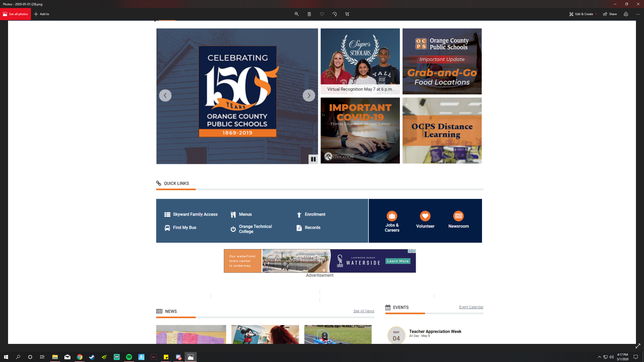Image resolution: width=644 pixels, height=362 pixels.
Task: Click the volume speaker tray icon
Action: tap(612, 357)
